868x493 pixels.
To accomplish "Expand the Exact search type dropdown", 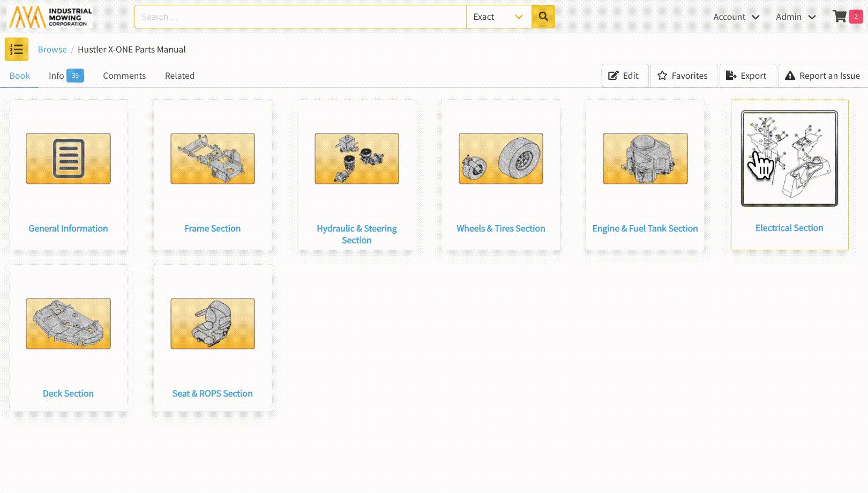I will pos(498,17).
